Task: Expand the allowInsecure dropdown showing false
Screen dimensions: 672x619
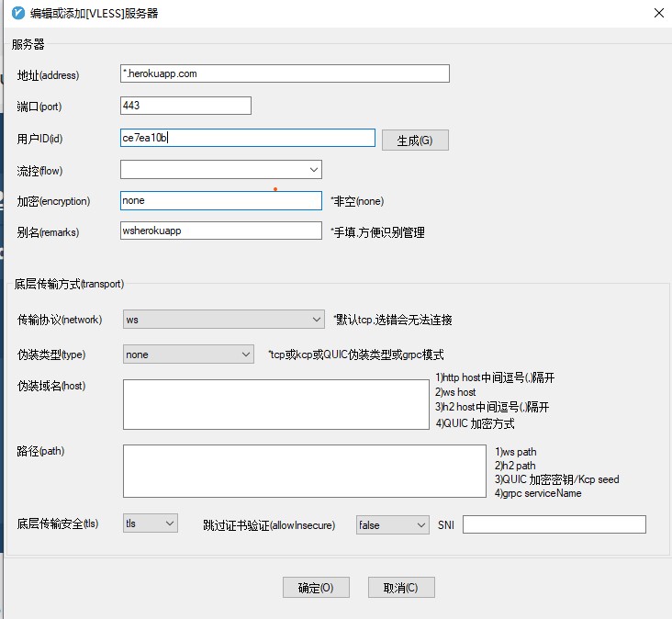Action: coord(392,525)
